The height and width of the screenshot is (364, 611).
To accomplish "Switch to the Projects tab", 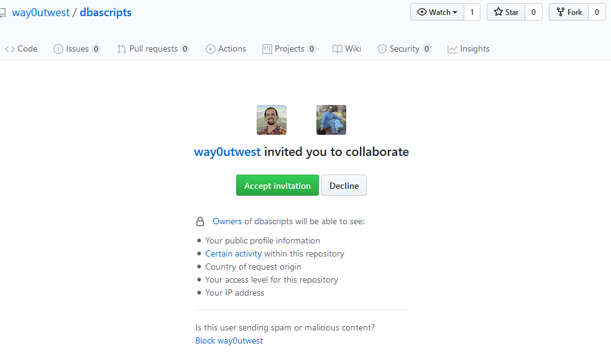I will 289,48.
